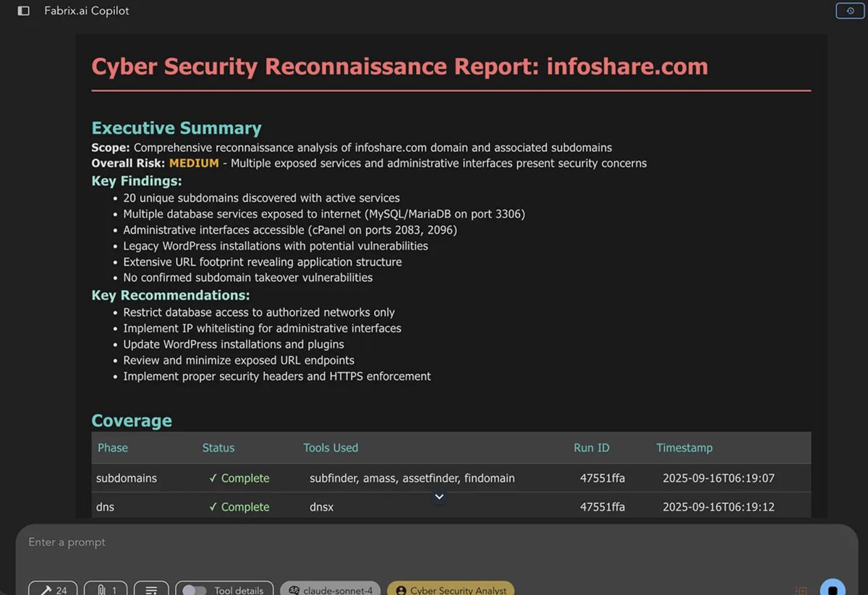Image resolution: width=868 pixels, height=595 pixels.
Task: Click the Phase column header
Action: pyautogui.click(x=113, y=448)
